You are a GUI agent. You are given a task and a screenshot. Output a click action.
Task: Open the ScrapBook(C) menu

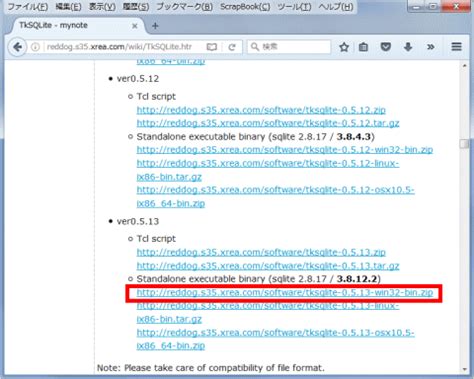tap(245, 7)
